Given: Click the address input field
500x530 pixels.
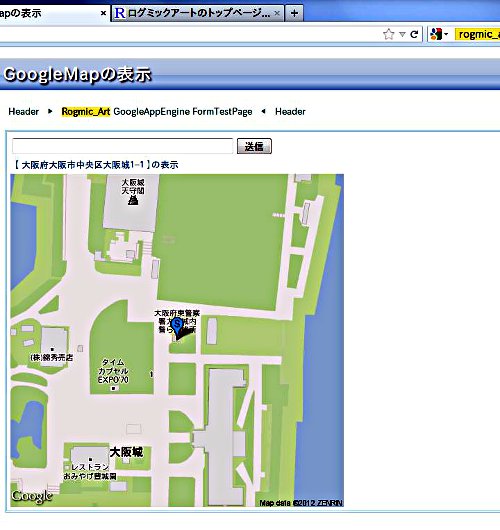Looking at the screenshot, I should click(x=122, y=146).
